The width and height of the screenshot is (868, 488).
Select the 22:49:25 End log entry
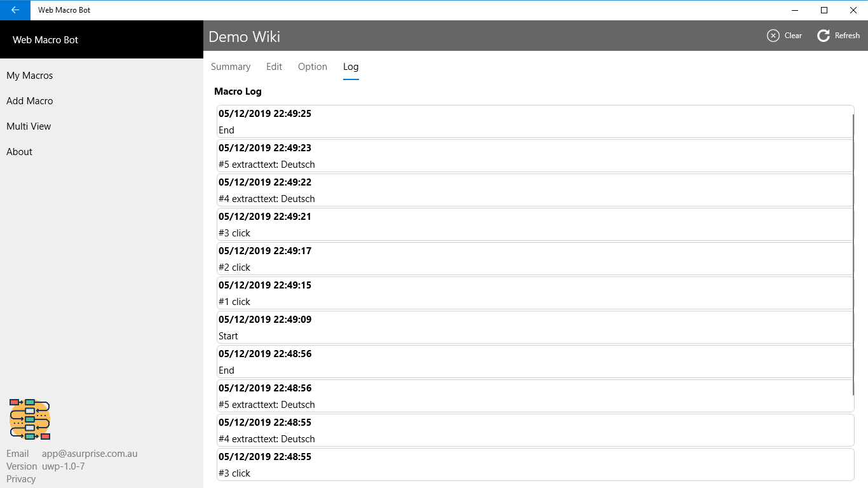[534, 122]
